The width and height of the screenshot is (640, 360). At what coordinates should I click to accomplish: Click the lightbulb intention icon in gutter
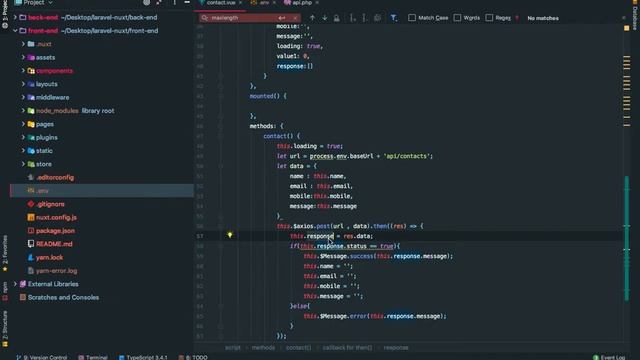point(230,235)
